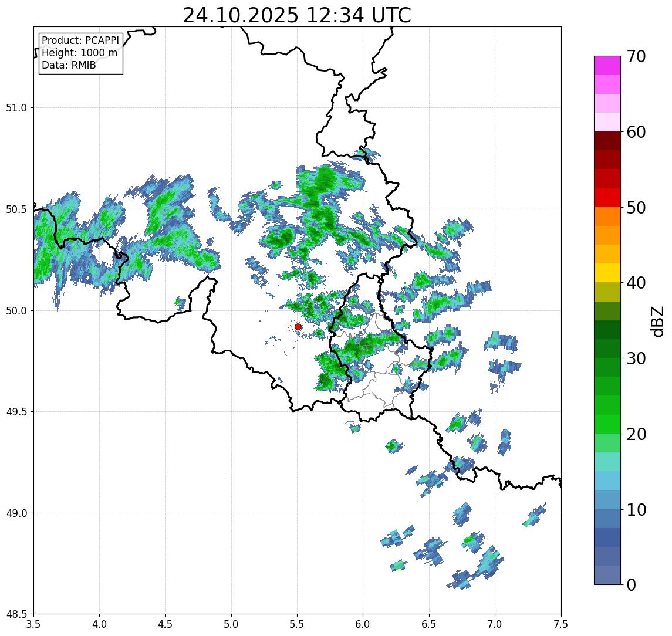The height and width of the screenshot is (636, 672).
Task: Click the latitude axis label 49.0
Action: tap(16, 513)
